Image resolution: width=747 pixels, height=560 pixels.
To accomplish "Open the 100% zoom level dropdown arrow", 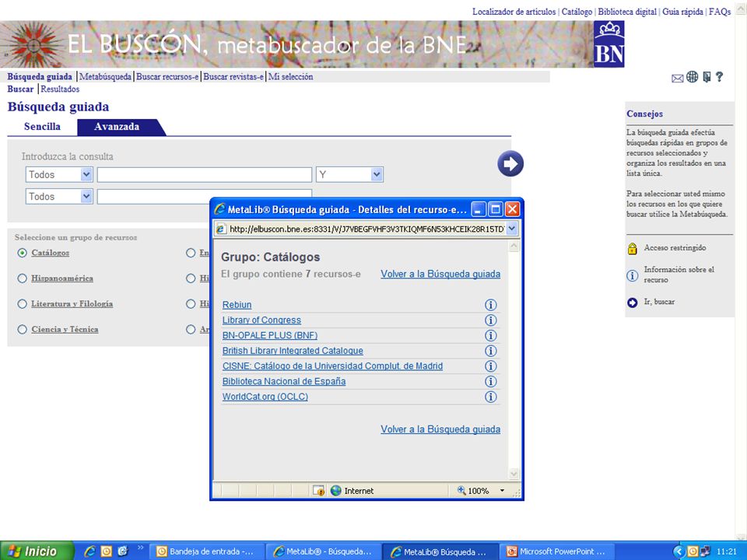I will pyautogui.click(x=502, y=491).
